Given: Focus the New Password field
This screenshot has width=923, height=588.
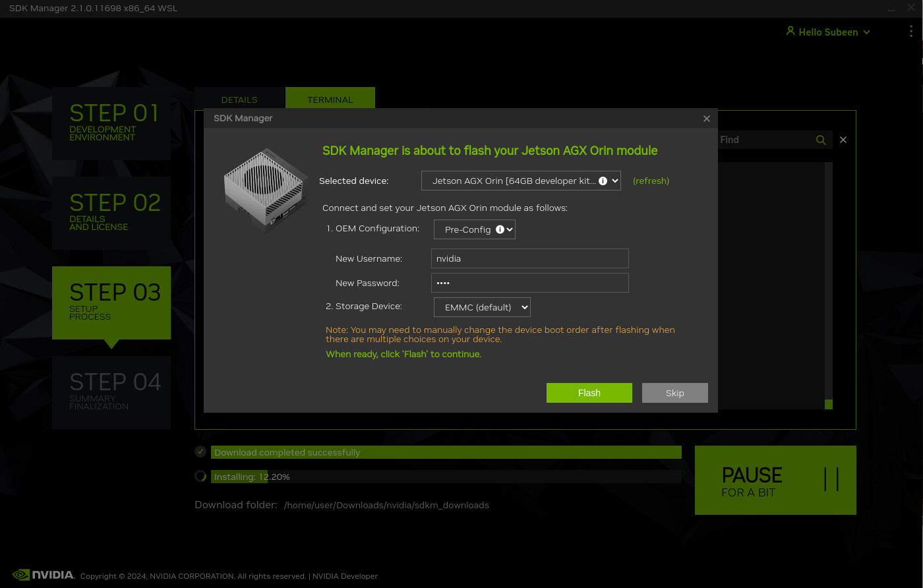Looking at the screenshot, I should 529,283.
